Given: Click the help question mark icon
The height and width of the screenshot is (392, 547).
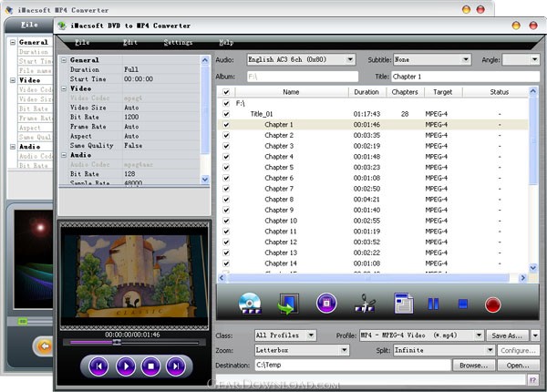Looking at the screenshot, I should [532, 380].
